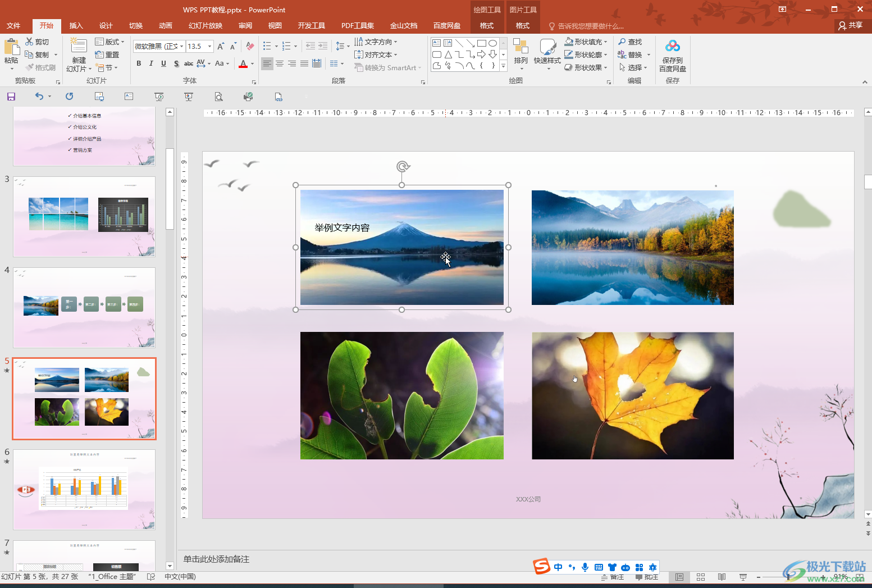Screen dimensions: 872x588
Task: Open the Section (节) dropdown
Action: [x=107, y=67]
